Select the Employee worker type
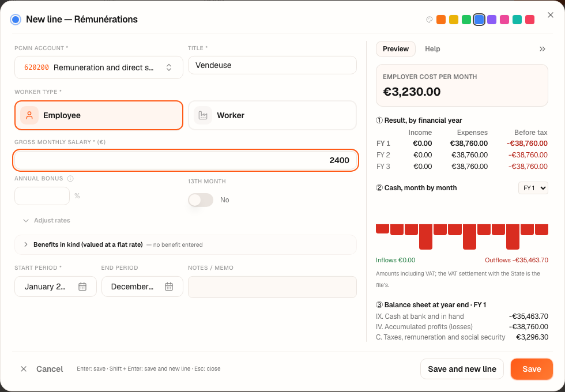The width and height of the screenshot is (565, 392). point(99,115)
